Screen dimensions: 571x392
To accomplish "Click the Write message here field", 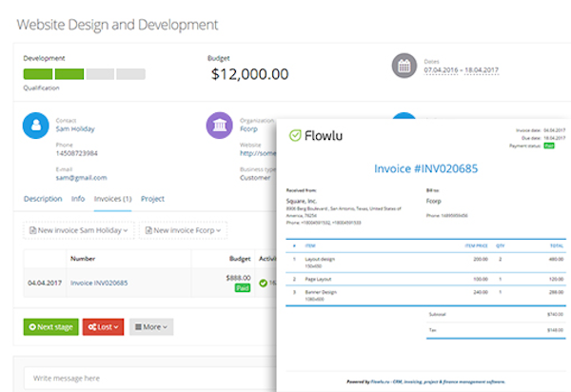I will pos(150,378).
